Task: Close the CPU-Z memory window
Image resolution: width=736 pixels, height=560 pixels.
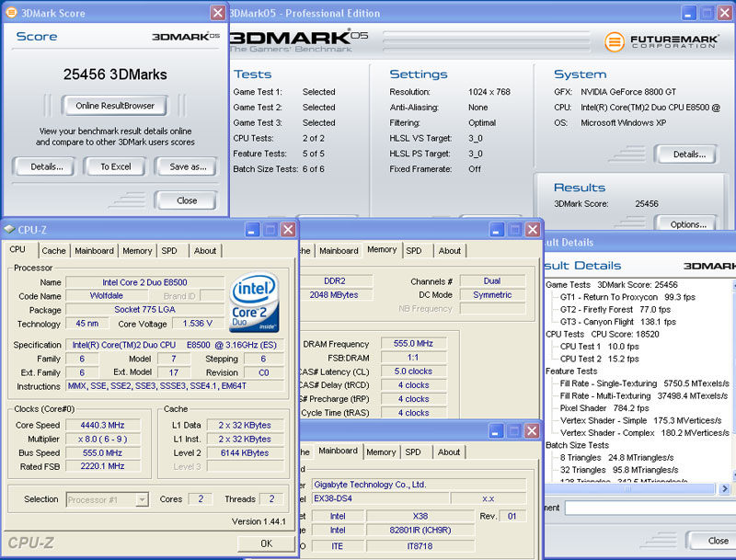Action: point(533,229)
